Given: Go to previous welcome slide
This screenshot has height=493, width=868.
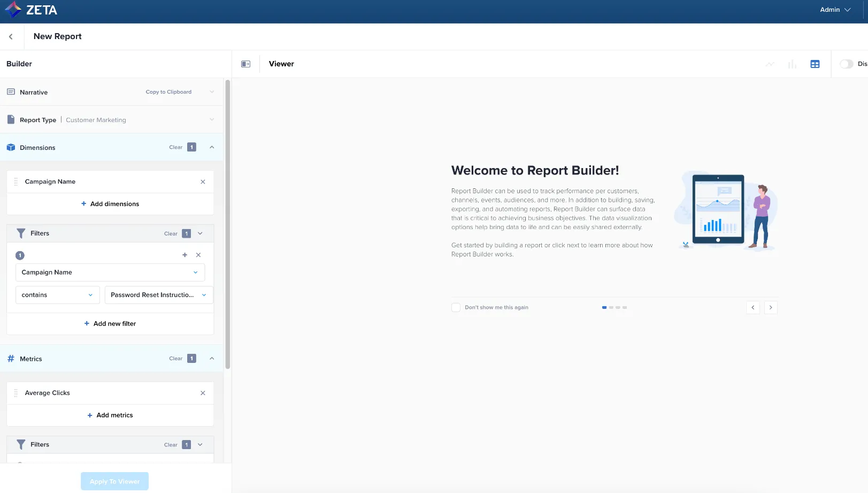Looking at the screenshot, I should 753,307.
